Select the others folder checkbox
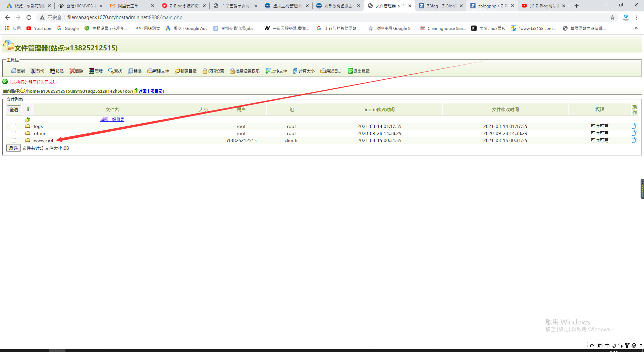Screen dimensions: 644x352 click(14, 133)
